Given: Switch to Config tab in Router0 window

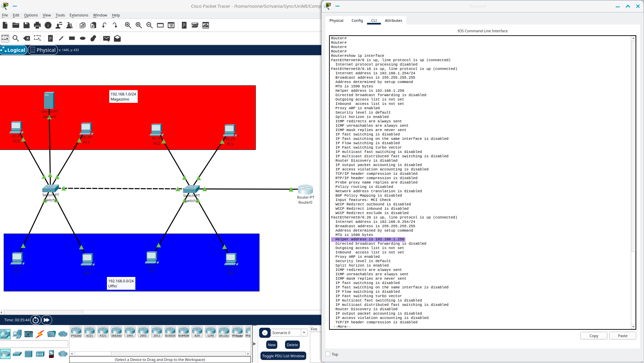Looking at the screenshot, I should pos(357,21).
